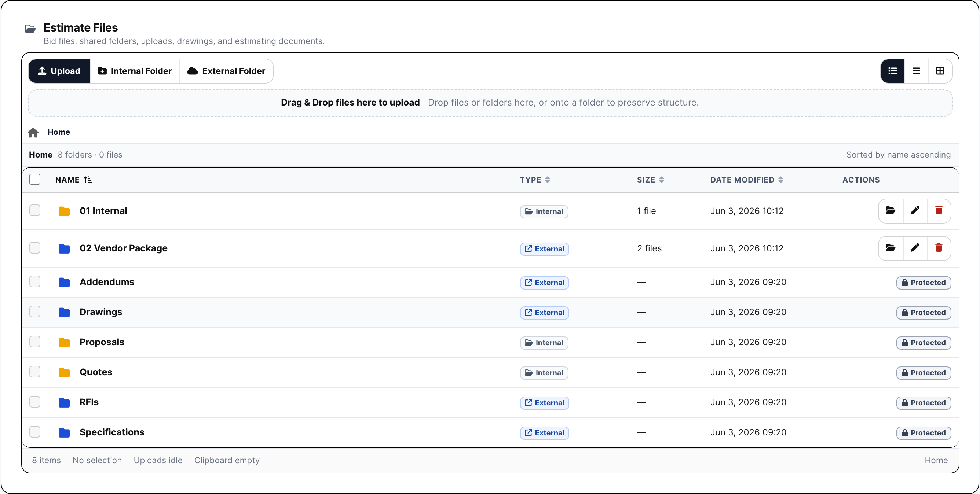Click the blue folder icon for 02 Vendor Package
The height and width of the screenshot is (494, 980).
64,248
